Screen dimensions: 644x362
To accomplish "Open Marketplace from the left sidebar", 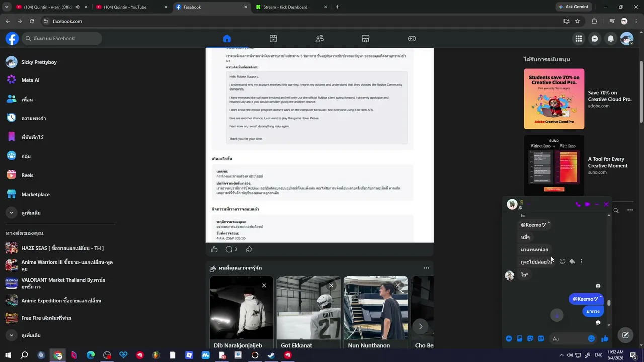I will pyautogui.click(x=35, y=195).
